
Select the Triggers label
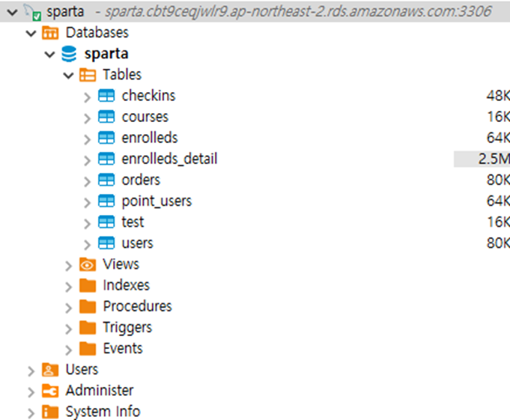click(x=127, y=328)
